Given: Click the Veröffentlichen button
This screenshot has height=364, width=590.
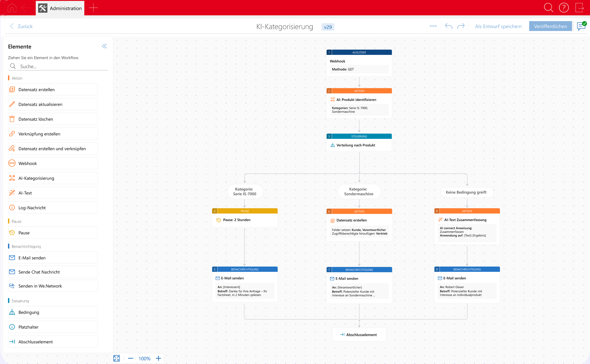Looking at the screenshot, I should click(x=550, y=26).
